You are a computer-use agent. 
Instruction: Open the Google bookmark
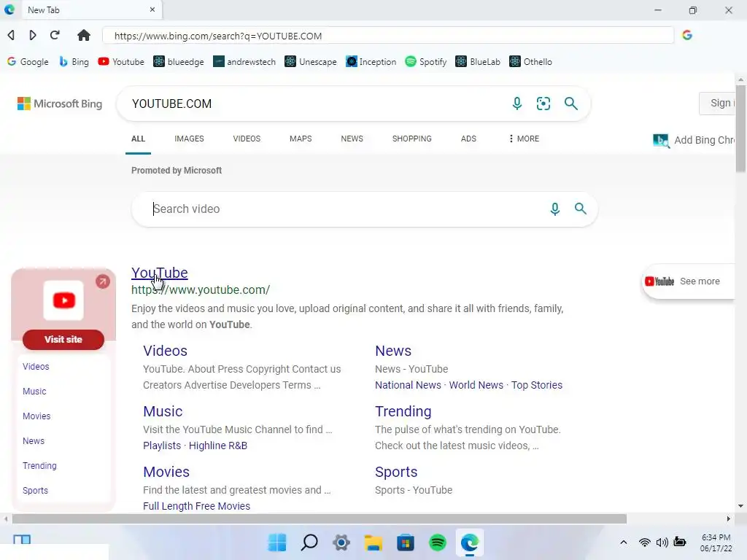coord(28,62)
